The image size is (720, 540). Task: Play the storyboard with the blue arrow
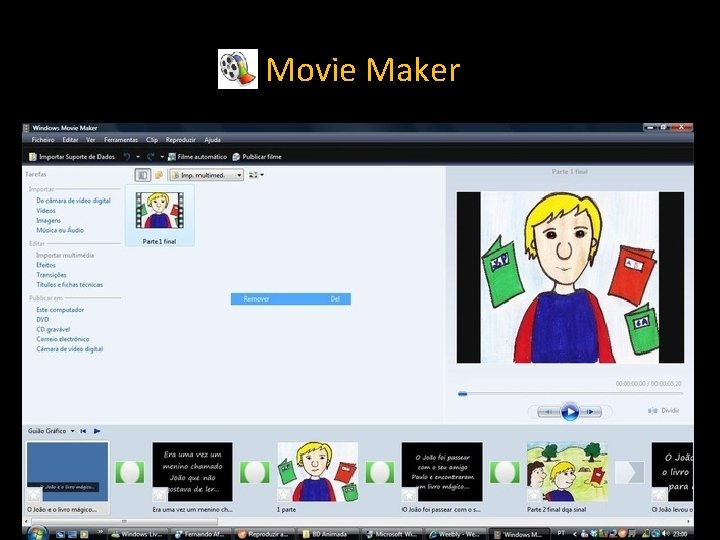(x=97, y=431)
